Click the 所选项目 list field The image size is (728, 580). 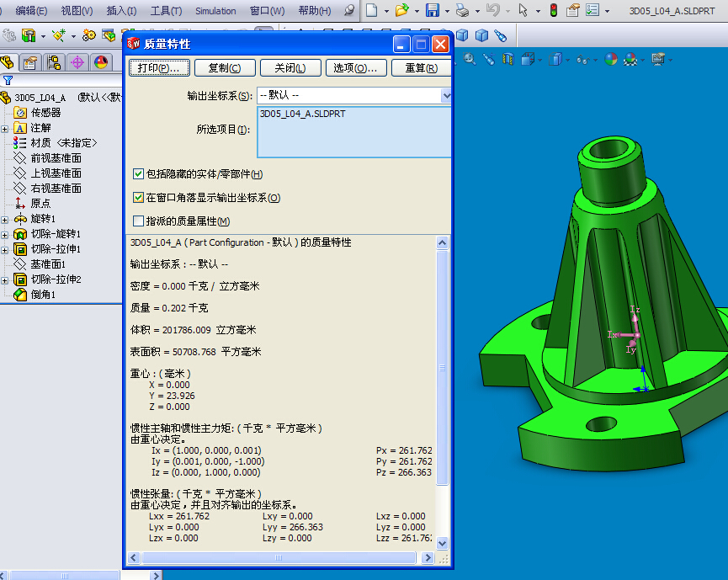353,132
